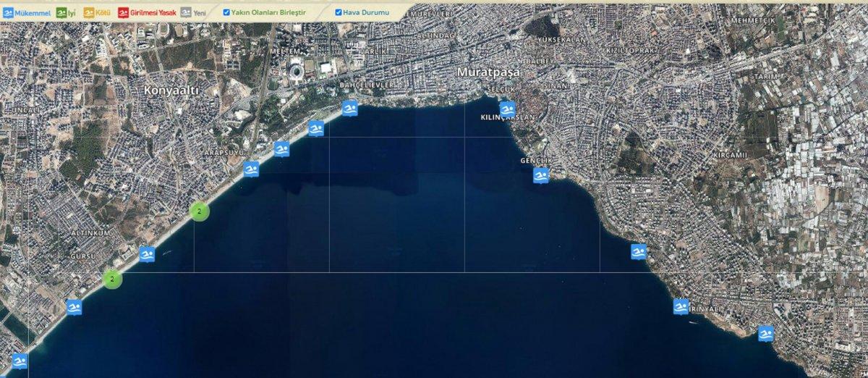Click the Muratpaşa district label

pyautogui.click(x=488, y=72)
